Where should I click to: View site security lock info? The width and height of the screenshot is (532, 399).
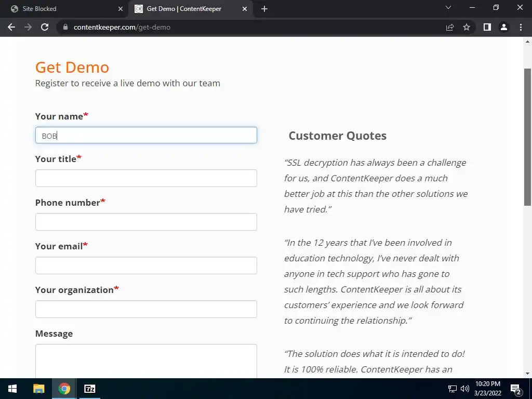(65, 27)
